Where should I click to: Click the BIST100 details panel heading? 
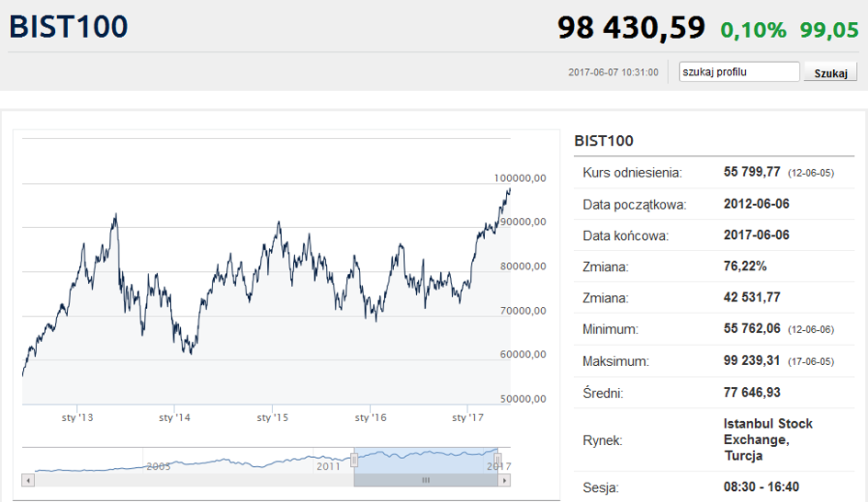pyautogui.click(x=604, y=141)
